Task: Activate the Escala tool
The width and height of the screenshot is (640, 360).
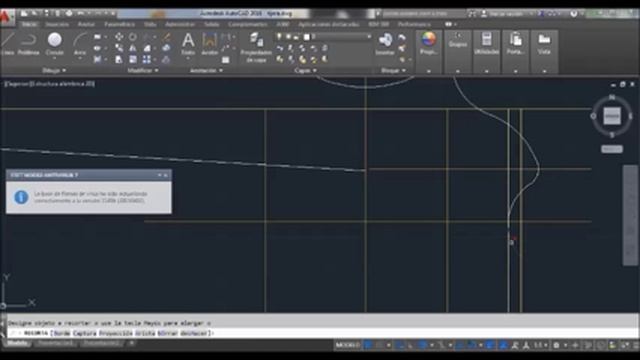Action: (133, 60)
